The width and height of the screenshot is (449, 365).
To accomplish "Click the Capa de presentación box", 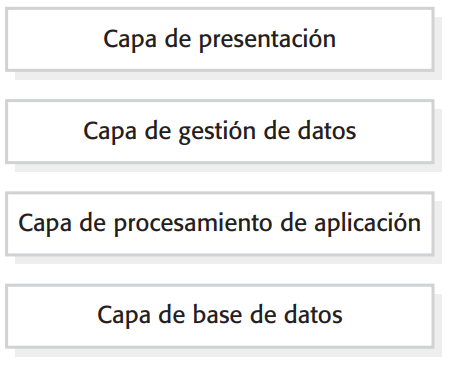I will click(220, 39).
